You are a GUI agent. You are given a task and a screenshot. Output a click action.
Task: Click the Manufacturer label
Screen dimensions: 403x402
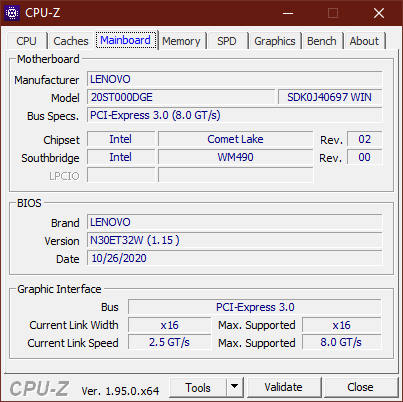47,80
